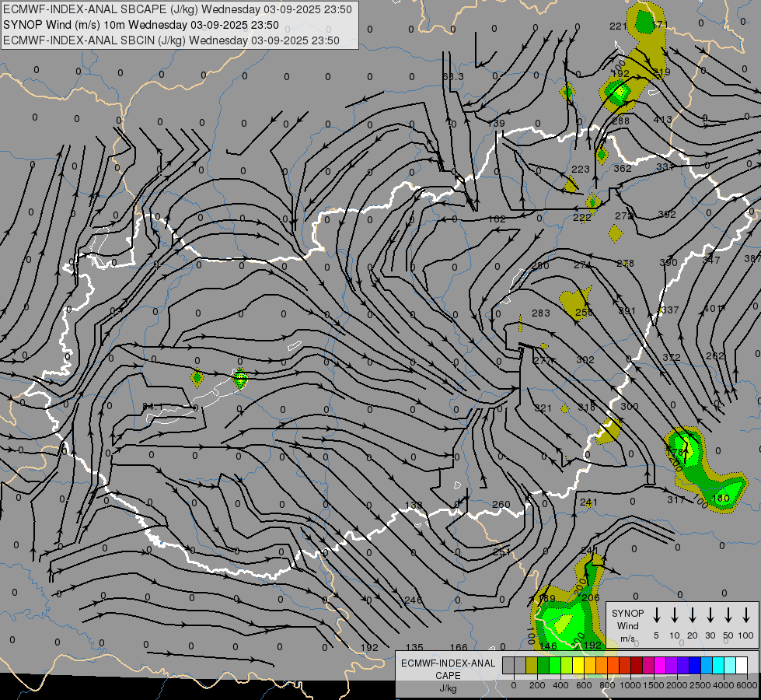Select the olive swatch in CAPE legend
761x700 pixels.
click(532, 666)
